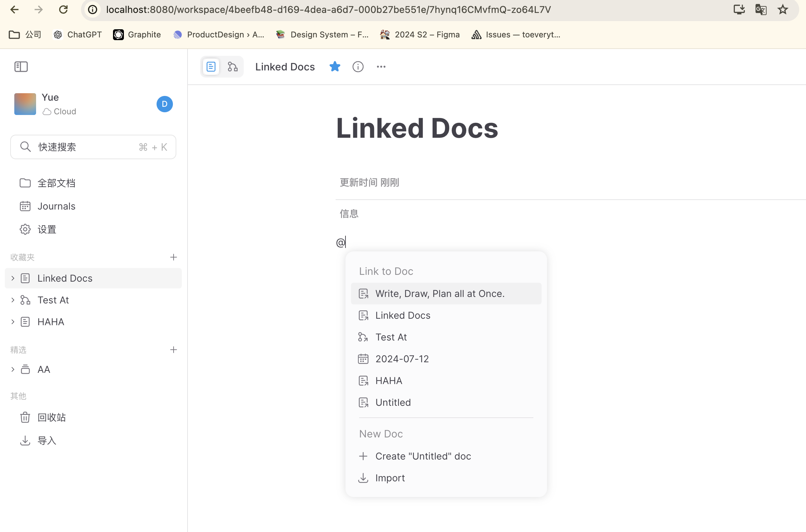Collapse the sidebar with the panel icon
The height and width of the screenshot is (532, 806).
click(21, 67)
